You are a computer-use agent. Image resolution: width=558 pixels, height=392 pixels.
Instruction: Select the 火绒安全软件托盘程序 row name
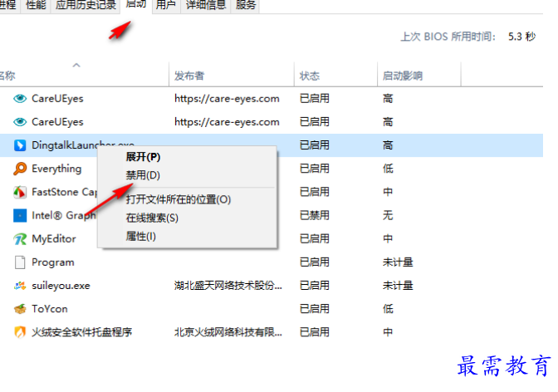tap(82, 332)
